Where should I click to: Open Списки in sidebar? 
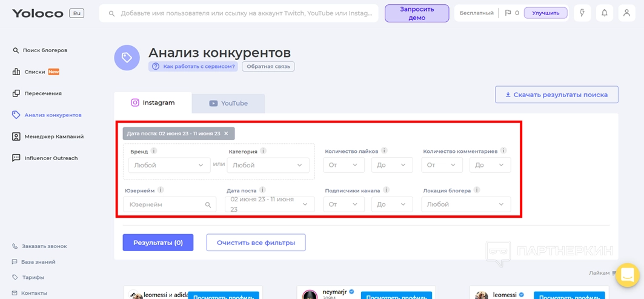tap(36, 72)
